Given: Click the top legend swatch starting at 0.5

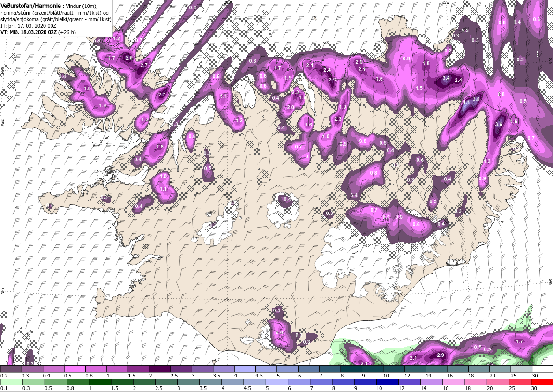Looking at the screenshot, I should [x=75, y=369].
